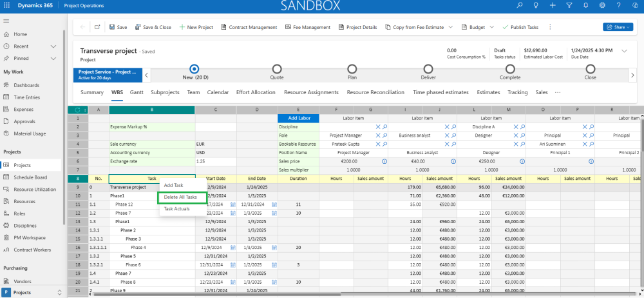Viewport: 644px width, 298px height.
Task: Open the settings gear in the top bar
Action: [602, 5]
